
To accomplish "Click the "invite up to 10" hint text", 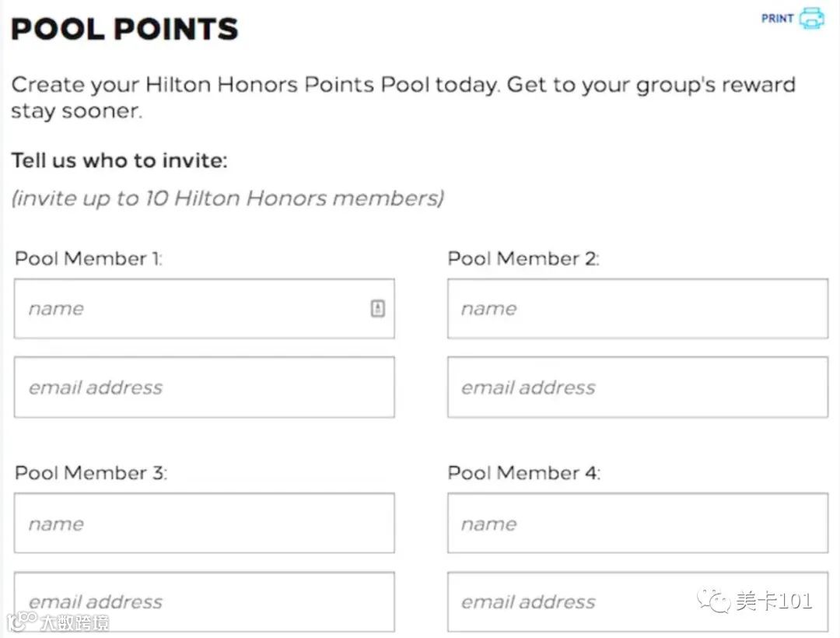I will pos(227,198).
